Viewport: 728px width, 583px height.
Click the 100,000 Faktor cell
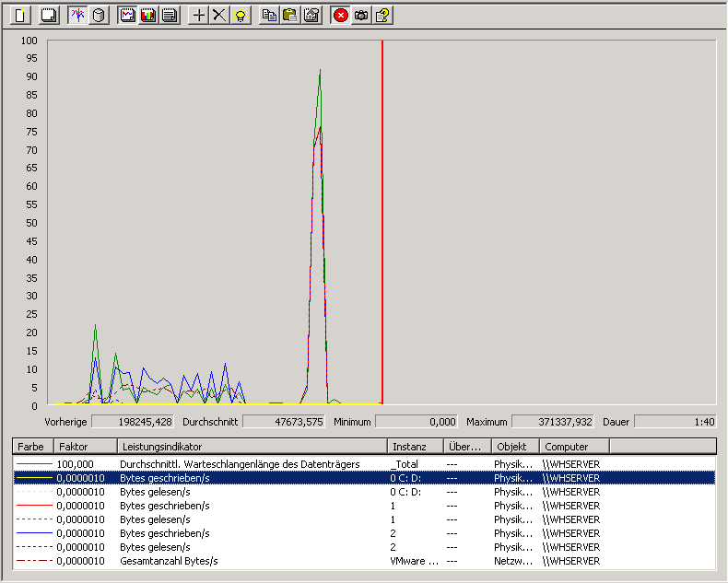(76, 464)
